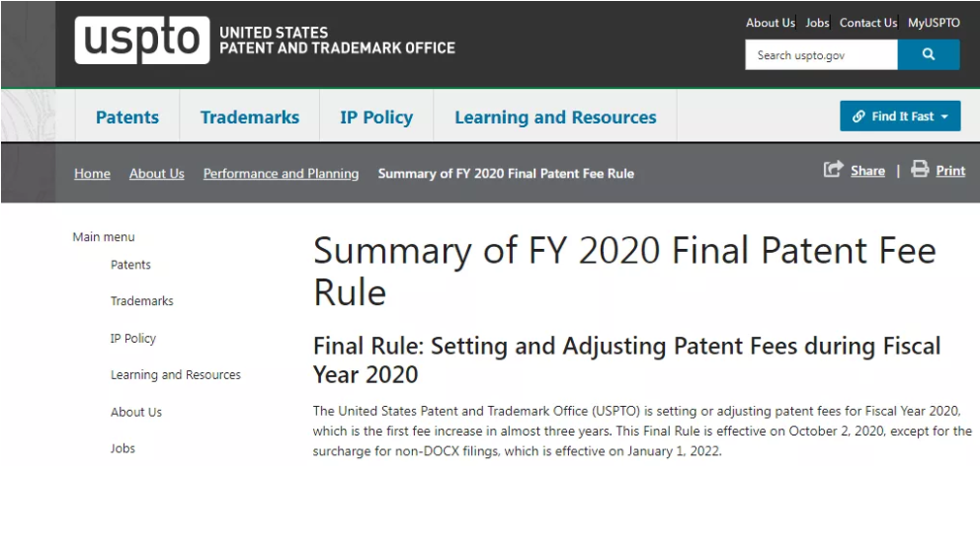Select Learning and Resources in sidebar
Viewport: 980px width, 554px height.
pyautogui.click(x=176, y=374)
